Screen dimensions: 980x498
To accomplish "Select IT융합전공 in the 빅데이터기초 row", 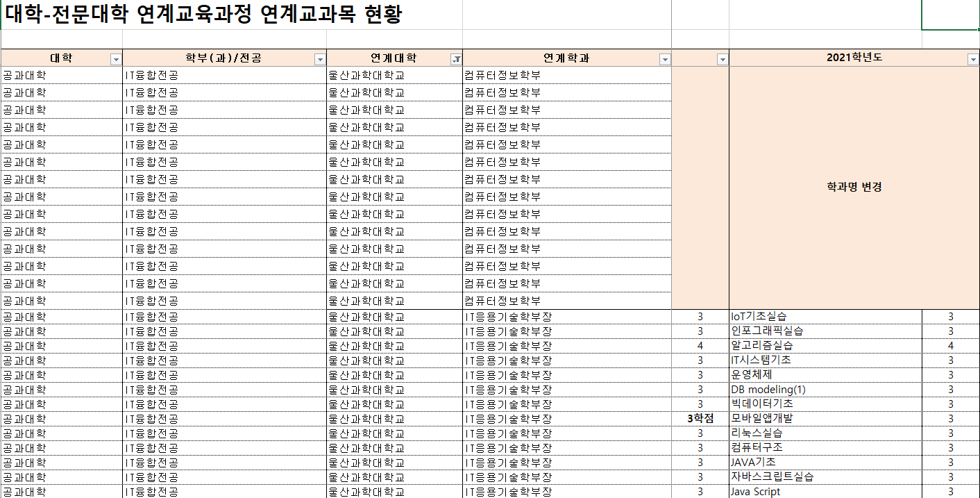I will coord(224,404).
